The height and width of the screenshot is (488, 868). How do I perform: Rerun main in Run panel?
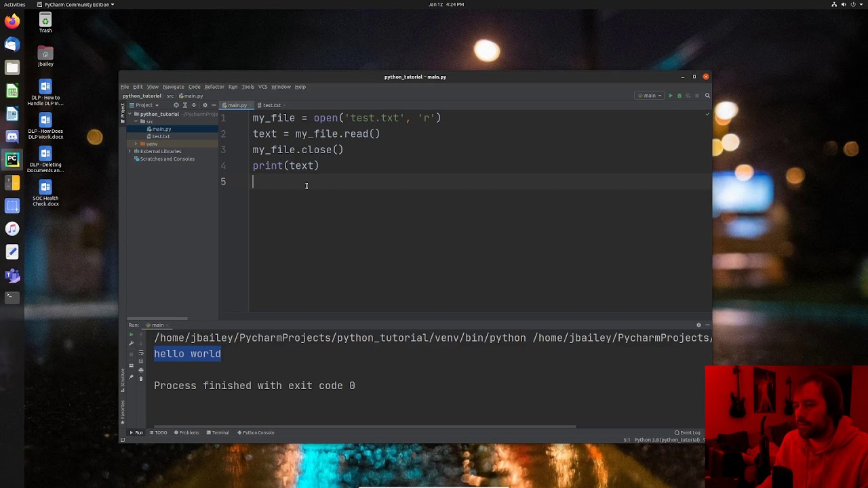132,335
